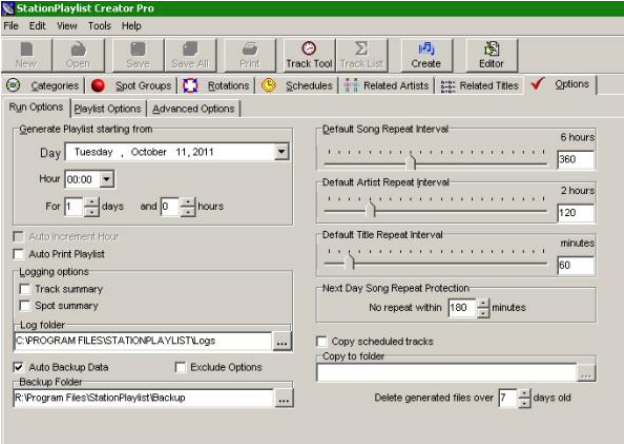Select the Options tab with checkmark
624x444 pixels.
pos(560,84)
